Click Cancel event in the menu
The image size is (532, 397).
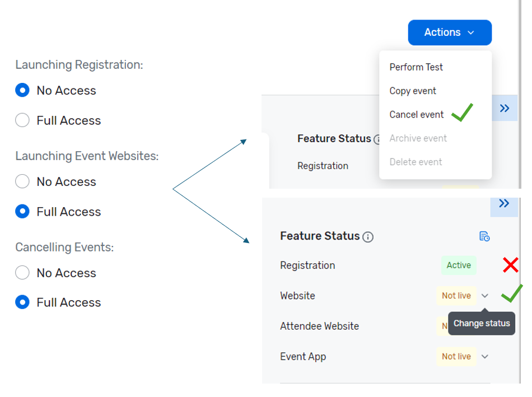417,115
